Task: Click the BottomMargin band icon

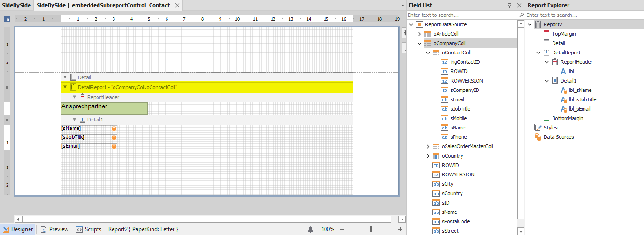Action: coord(546,118)
